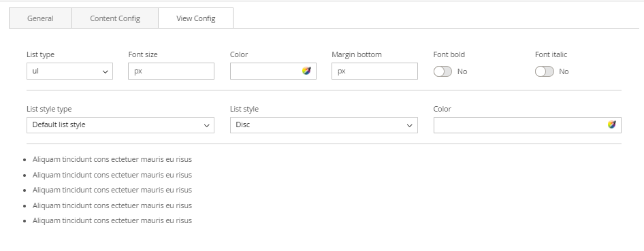Open the List style dropdown showing Disc
The width and height of the screenshot is (644, 251).
323,125
